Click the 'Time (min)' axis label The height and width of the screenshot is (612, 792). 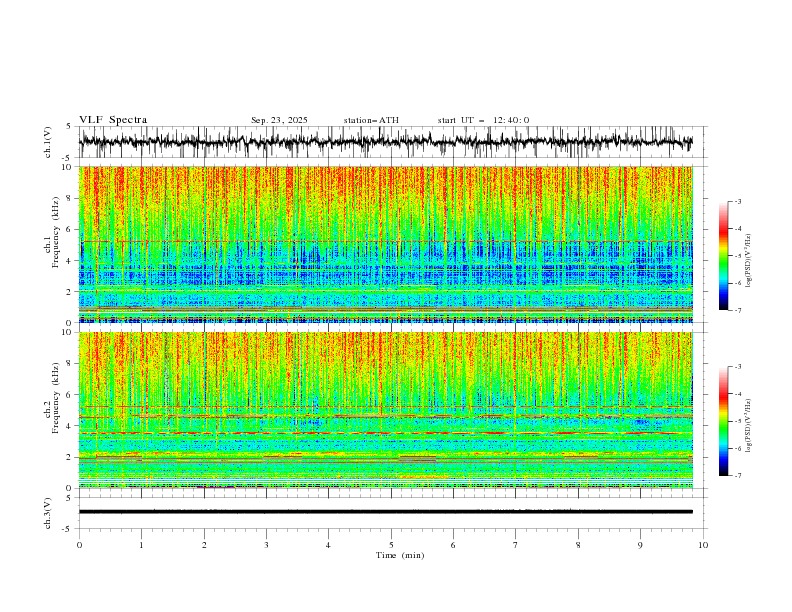tap(400, 555)
